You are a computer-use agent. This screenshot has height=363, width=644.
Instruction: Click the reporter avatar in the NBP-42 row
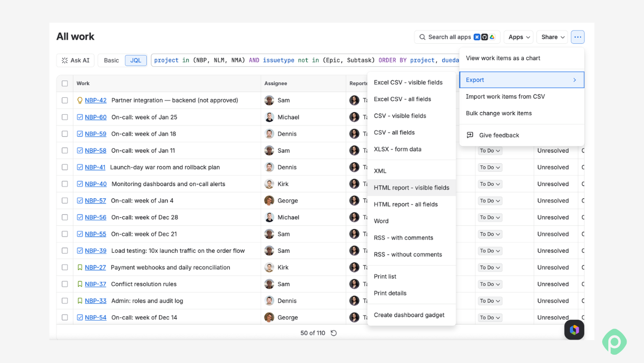(x=354, y=100)
